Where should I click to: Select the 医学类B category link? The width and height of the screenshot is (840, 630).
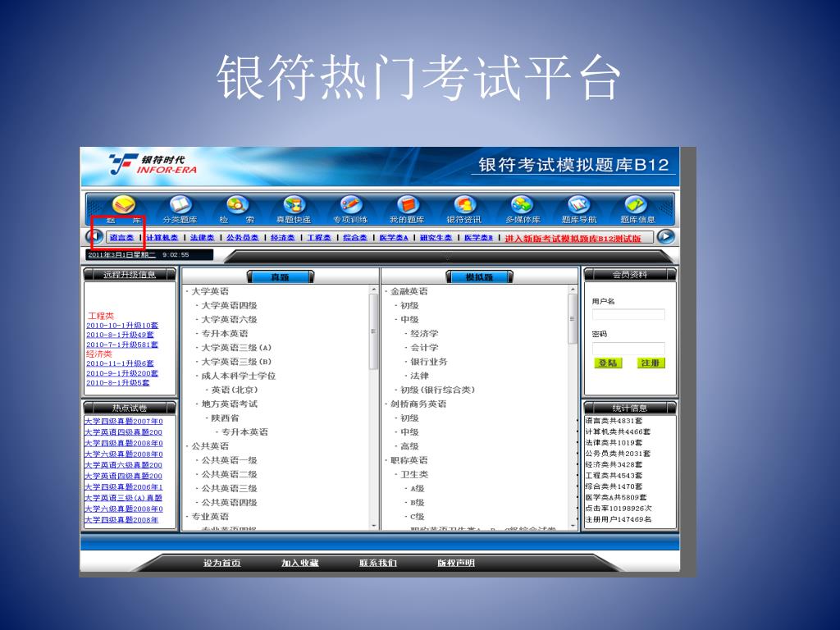tap(478, 237)
